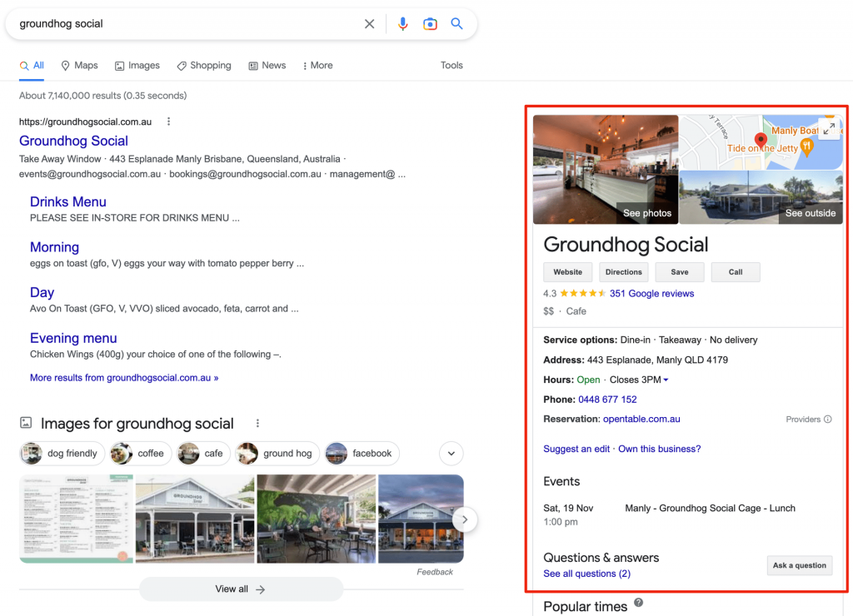Open the three-dot menu beside Images for groundhog social

(x=258, y=423)
